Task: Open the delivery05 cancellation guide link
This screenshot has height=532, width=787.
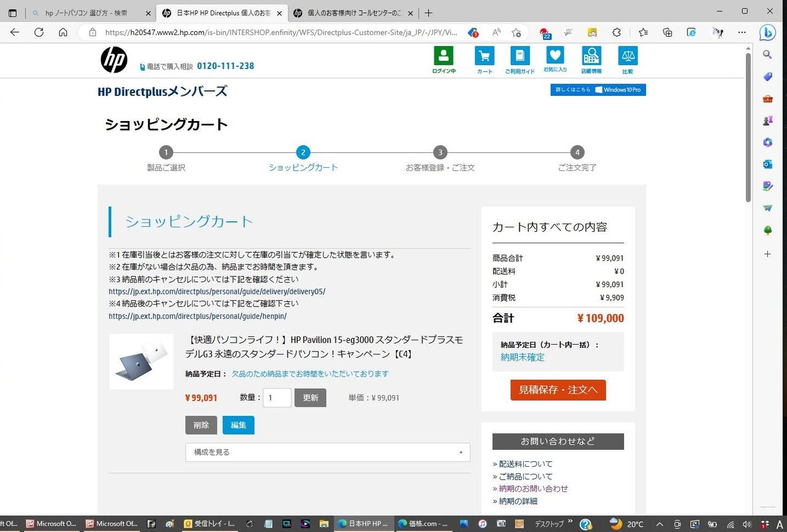Action: (x=217, y=291)
